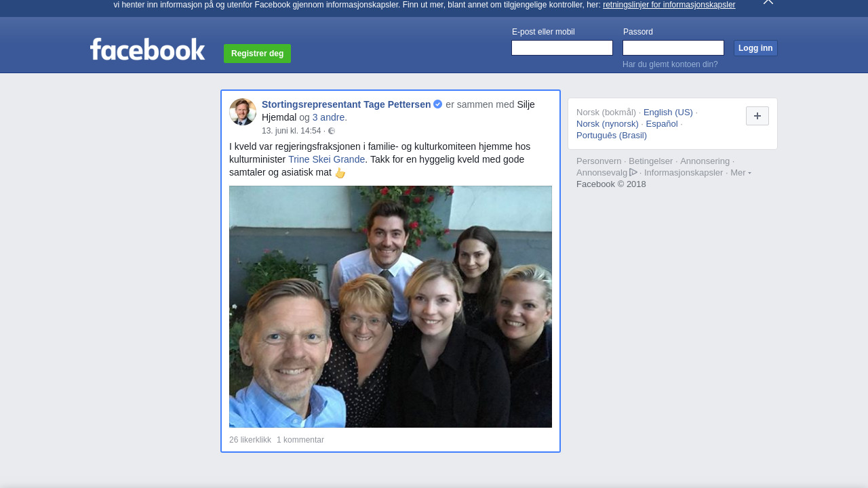
Task: Expand the Mer footer dropdown
Action: (x=741, y=173)
